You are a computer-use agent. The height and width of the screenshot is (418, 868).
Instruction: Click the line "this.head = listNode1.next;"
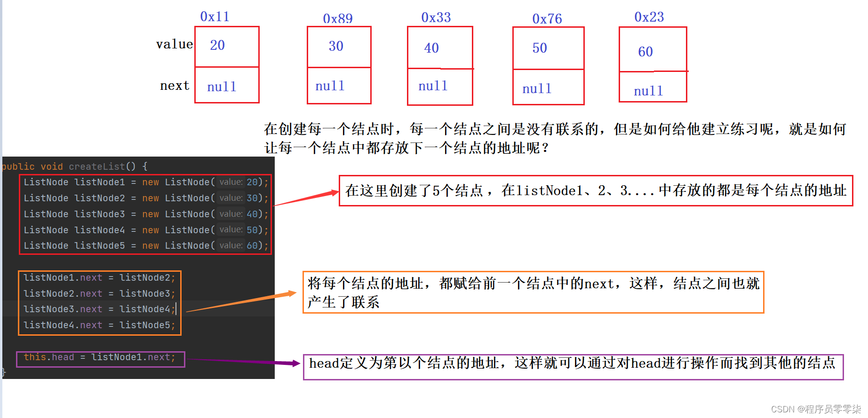tap(99, 357)
